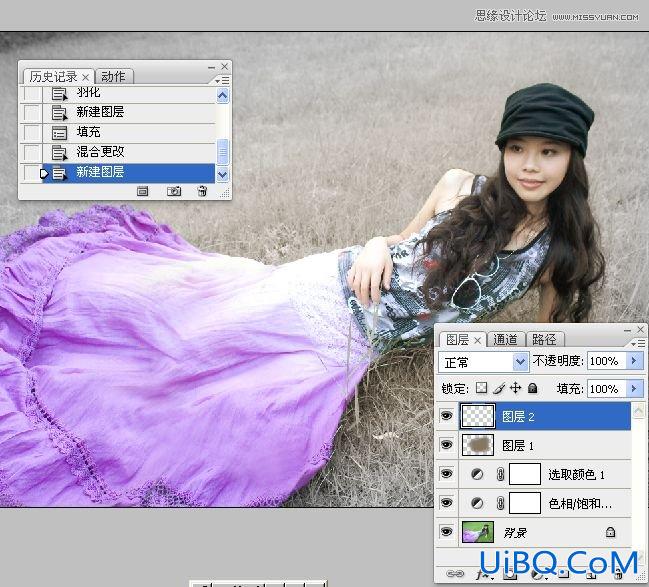Click History panel scroll down arrow
This screenshot has height=587, width=649.
tap(222, 175)
